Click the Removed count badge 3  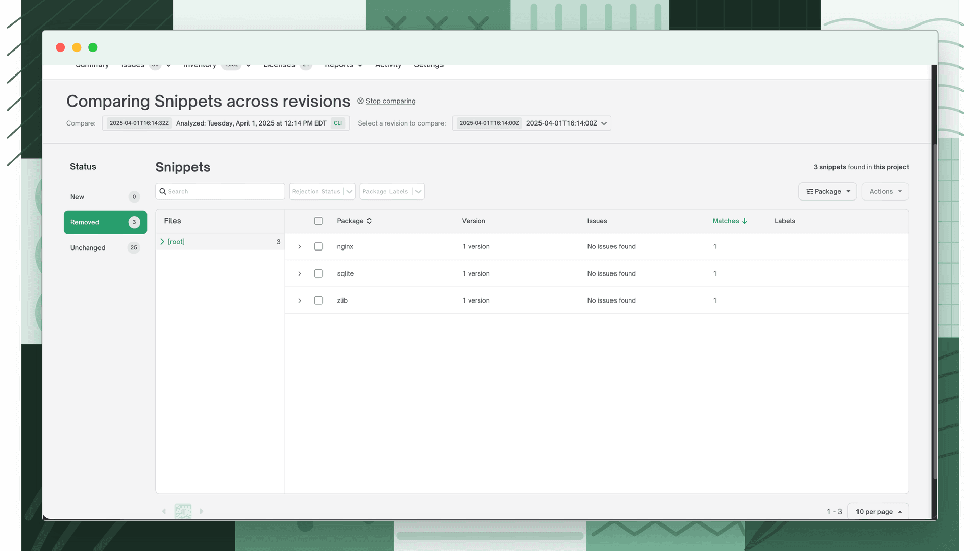pyautogui.click(x=134, y=222)
